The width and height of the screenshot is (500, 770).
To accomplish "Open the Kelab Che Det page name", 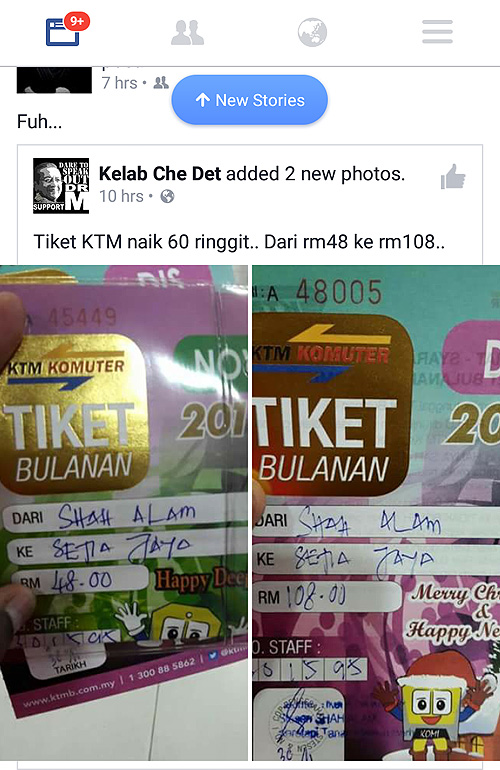I will (x=160, y=173).
